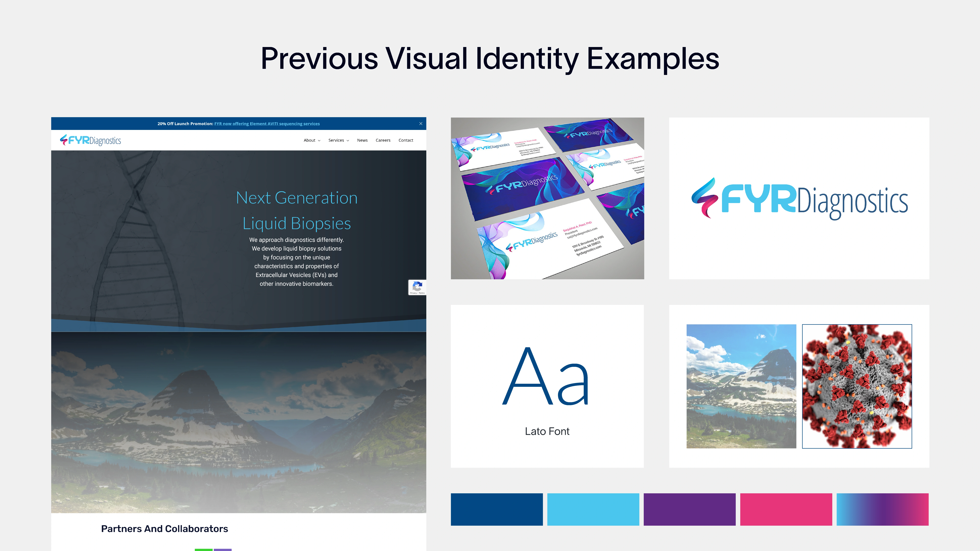Image resolution: width=980 pixels, height=551 pixels.
Task: Close the launch promotion banner
Action: (421, 124)
